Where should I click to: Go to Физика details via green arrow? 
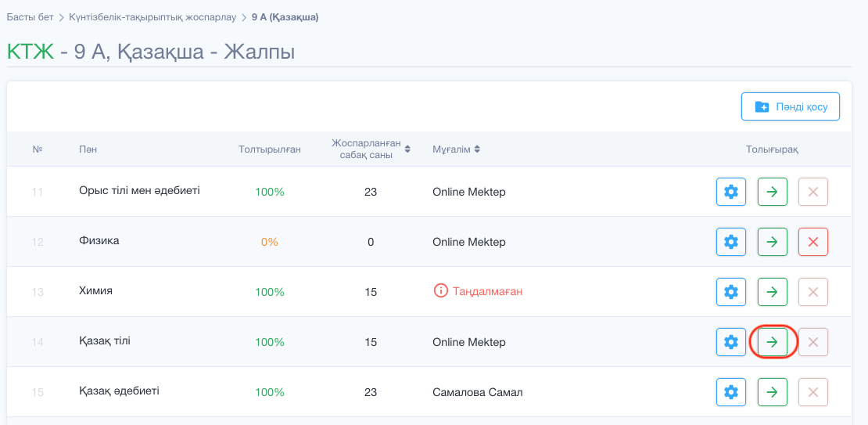pyautogui.click(x=773, y=242)
